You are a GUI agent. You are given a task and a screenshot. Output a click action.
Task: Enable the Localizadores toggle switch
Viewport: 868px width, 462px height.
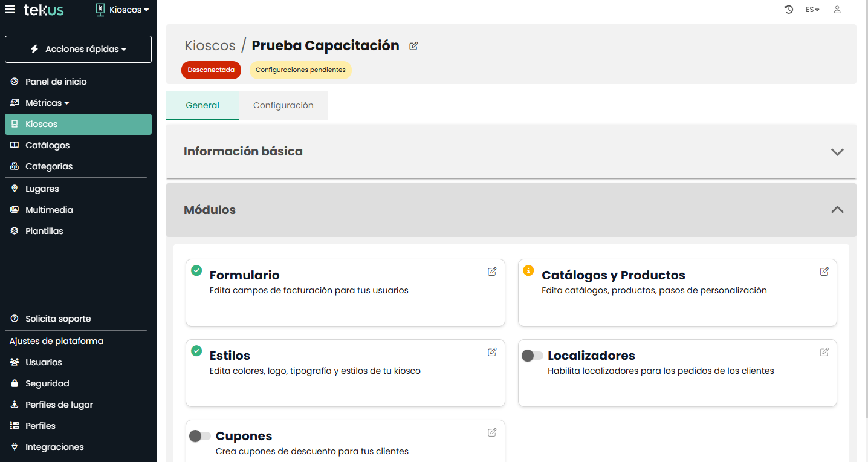tap(533, 356)
